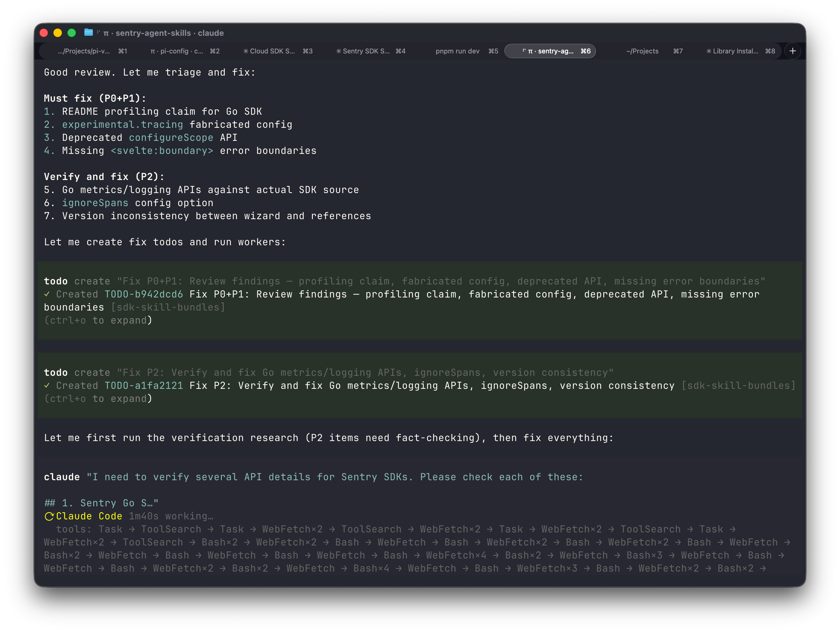Click the ignoreSpans highlighted link
Viewport: 840px width, 632px height.
click(x=95, y=203)
